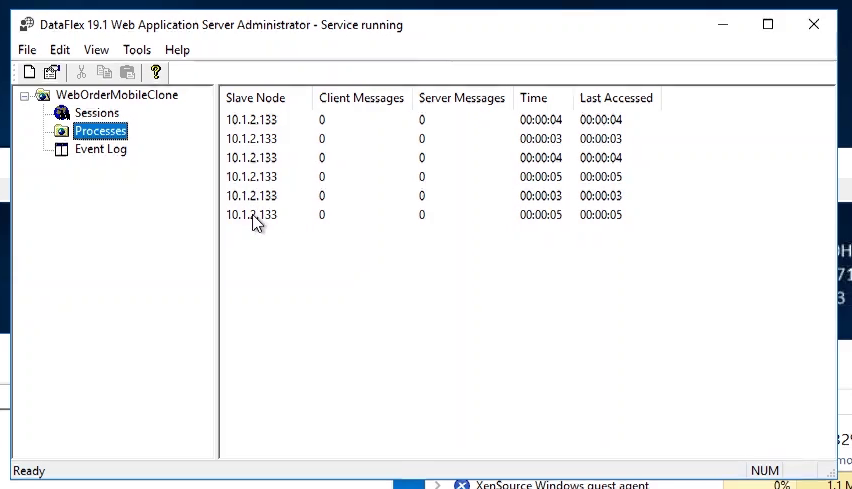Image resolution: width=852 pixels, height=489 pixels.
Task: Open the Edit menu
Action: (60, 50)
